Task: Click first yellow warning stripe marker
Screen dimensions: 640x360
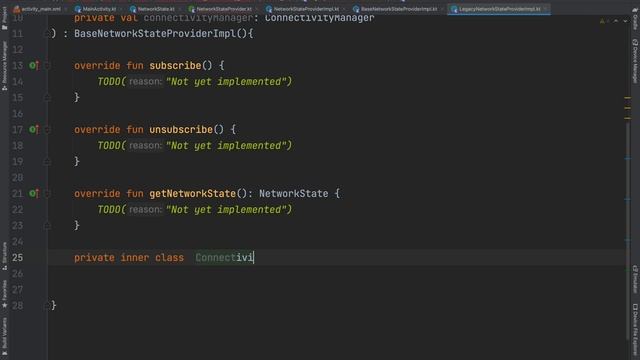Action: pos(627,98)
